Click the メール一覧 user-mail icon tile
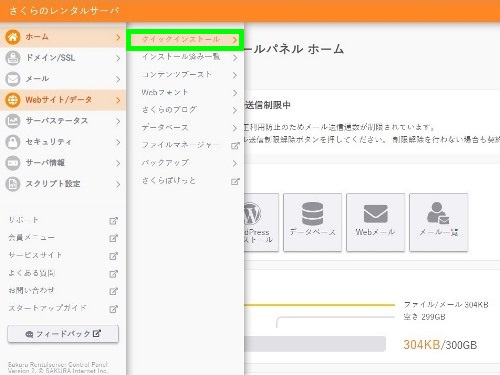This screenshot has height=375, width=500. [x=439, y=222]
